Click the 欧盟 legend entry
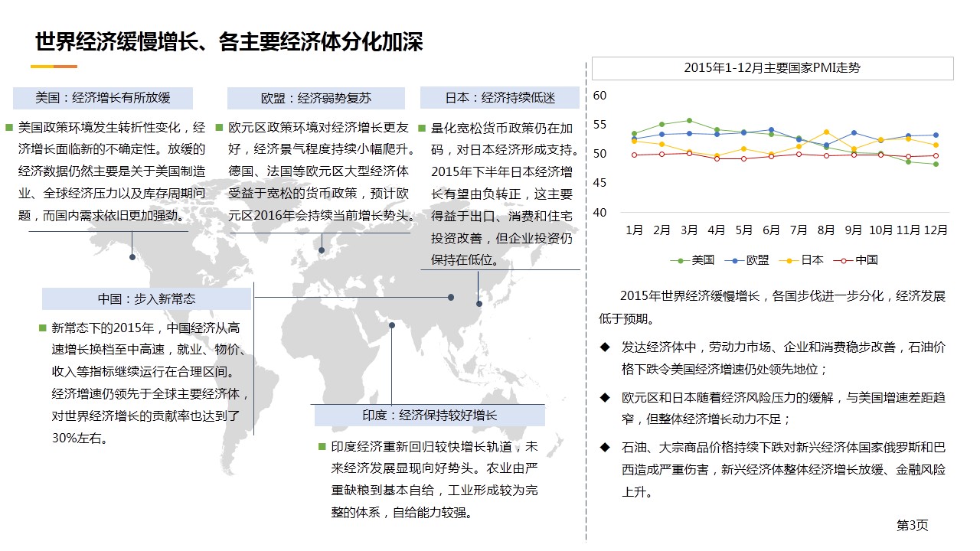Viewport: 980px width, 551px height. (x=747, y=260)
